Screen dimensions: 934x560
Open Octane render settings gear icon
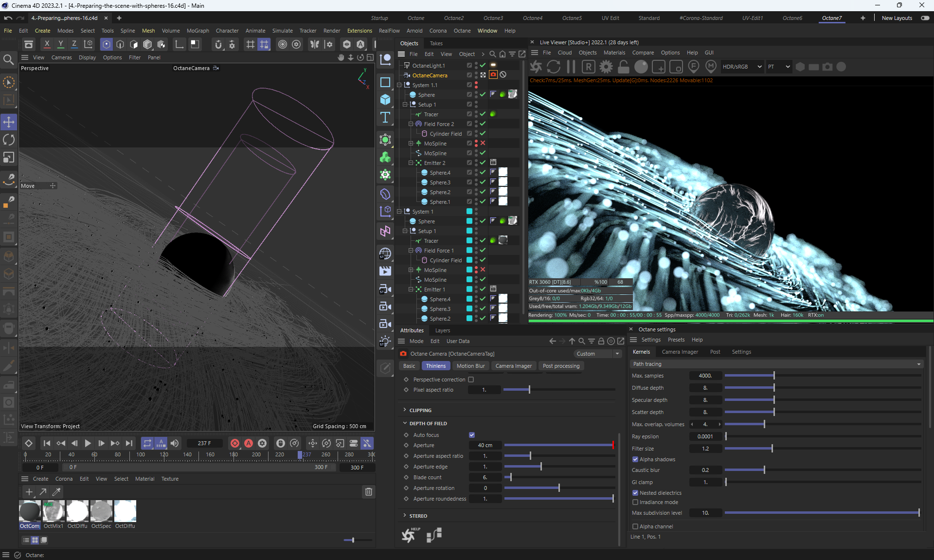point(606,67)
